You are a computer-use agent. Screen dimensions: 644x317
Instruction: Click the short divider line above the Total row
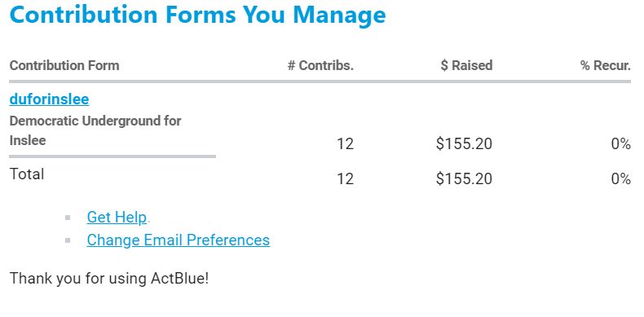(112, 156)
